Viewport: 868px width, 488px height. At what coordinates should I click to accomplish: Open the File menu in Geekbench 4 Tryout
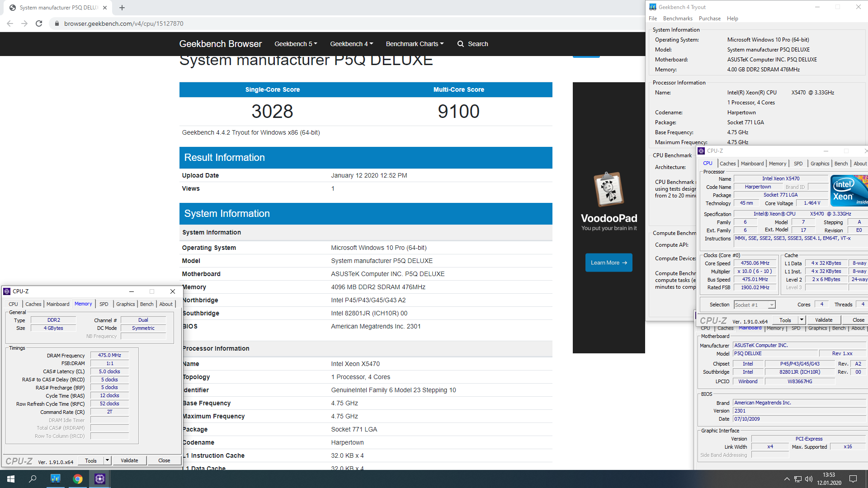pyautogui.click(x=653, y=19)
